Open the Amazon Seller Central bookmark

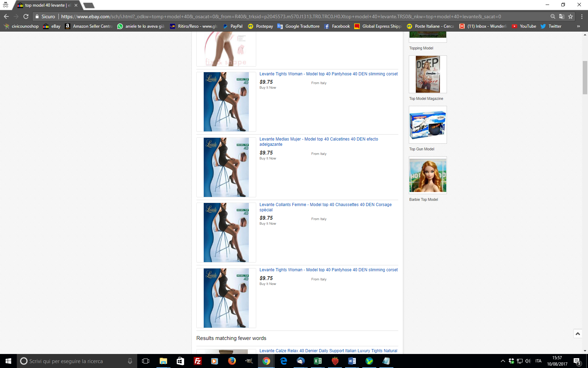(89, 26)
